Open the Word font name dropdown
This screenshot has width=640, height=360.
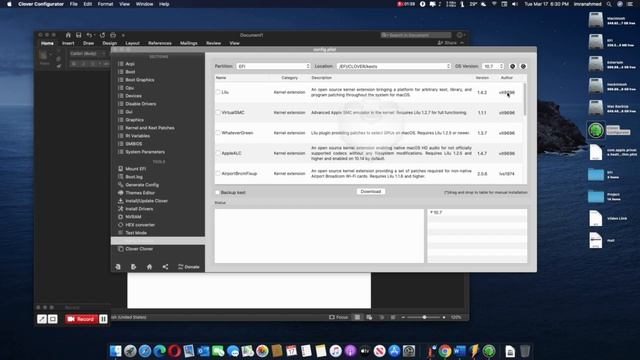(x=87, y=53)
